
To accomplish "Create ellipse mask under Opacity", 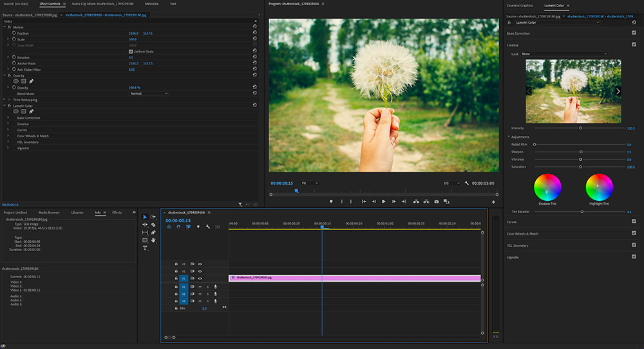I will click(x=16, y=81).
